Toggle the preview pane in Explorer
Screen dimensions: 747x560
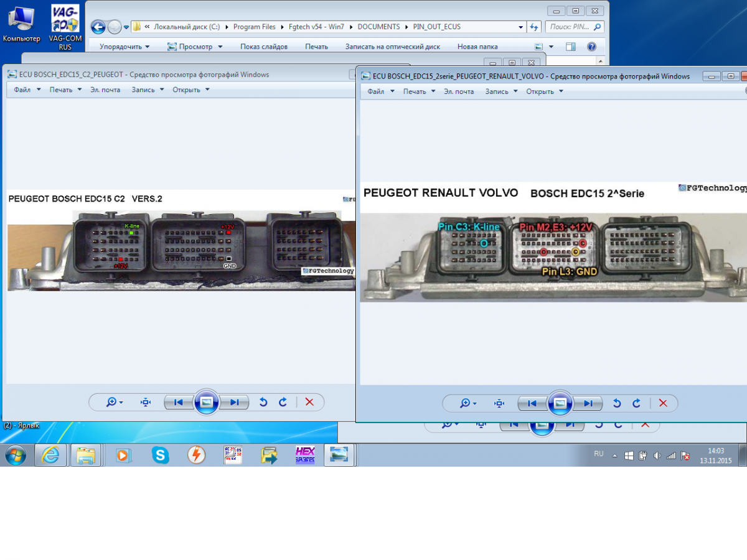pyautogui.click(x=571, y=47)
